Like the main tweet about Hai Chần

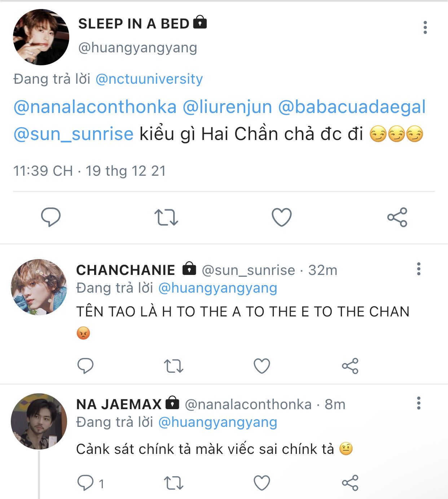click(281, 217)
